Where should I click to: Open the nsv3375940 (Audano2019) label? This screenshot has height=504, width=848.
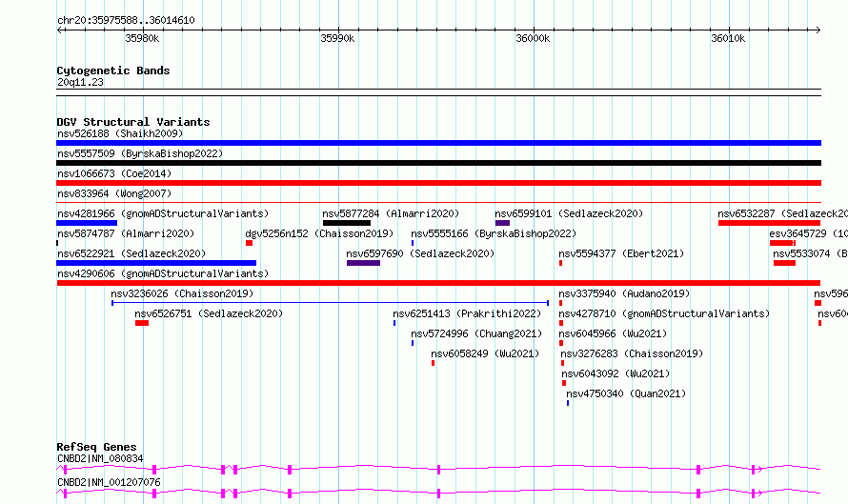624,293
